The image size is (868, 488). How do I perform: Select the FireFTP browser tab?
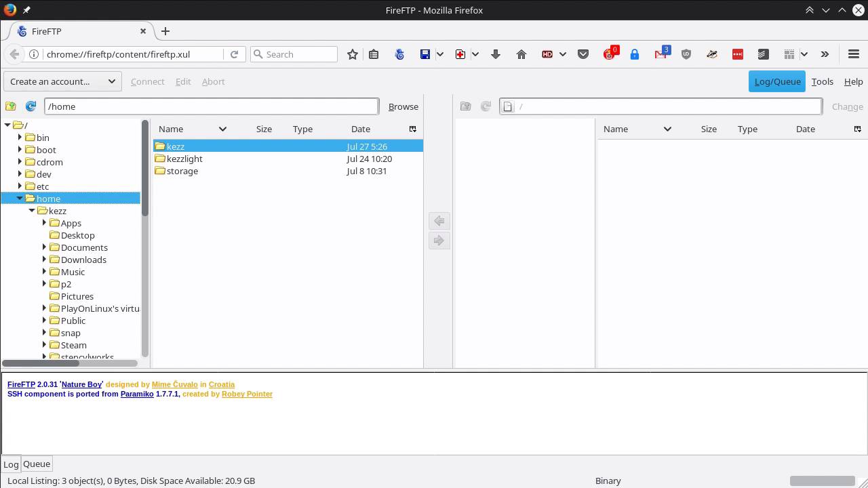[x=81, y=31]
